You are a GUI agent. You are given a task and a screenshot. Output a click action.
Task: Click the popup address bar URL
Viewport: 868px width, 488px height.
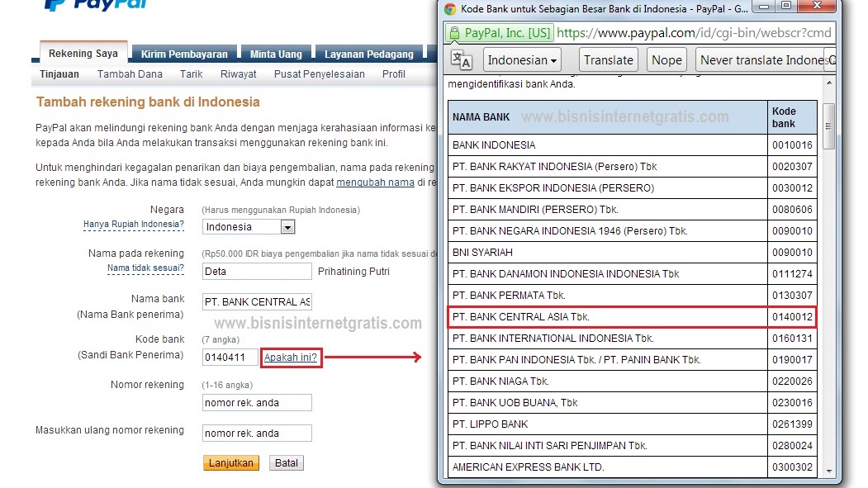click(695, 33)
